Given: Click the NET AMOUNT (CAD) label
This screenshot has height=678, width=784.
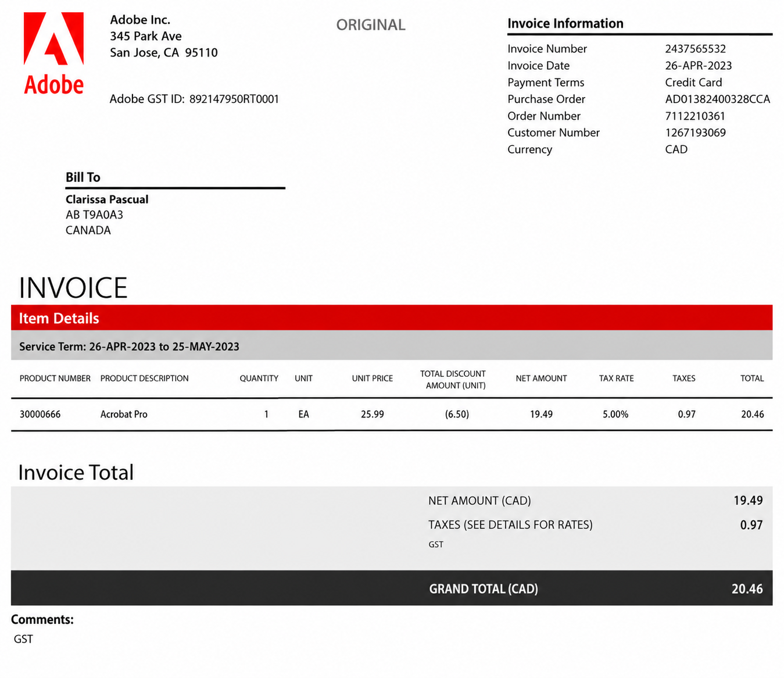Looking at the screenshot, I should coord(479,501).
